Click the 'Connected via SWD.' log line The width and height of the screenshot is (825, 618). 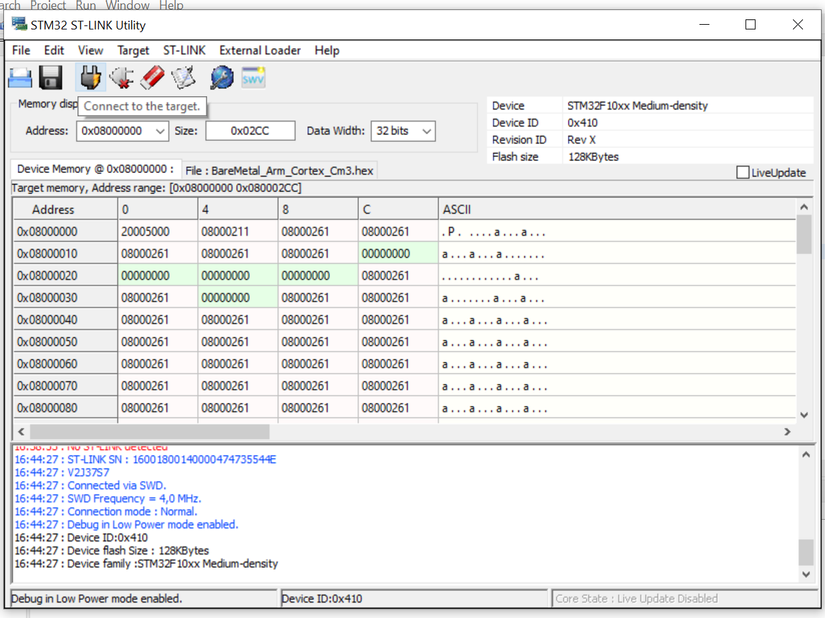point(90,485)
